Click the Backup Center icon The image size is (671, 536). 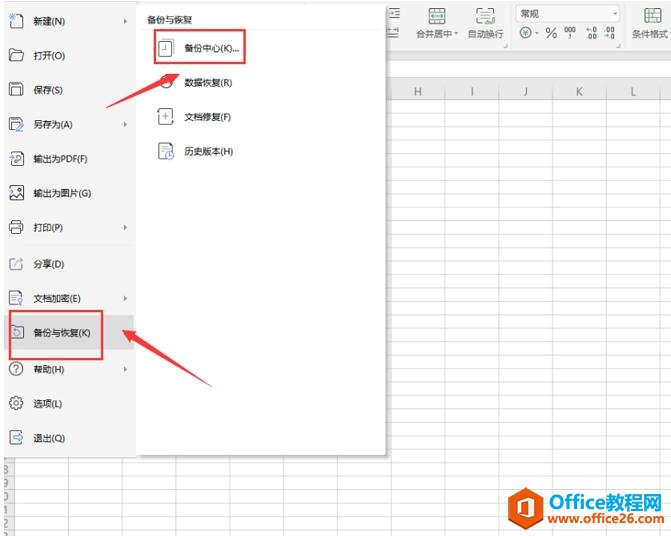[x=166, y=48]
